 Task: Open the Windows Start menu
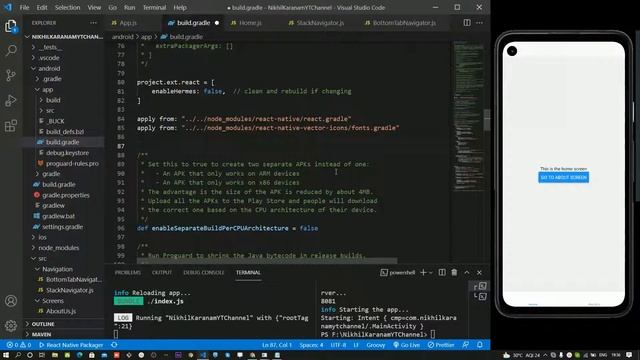(6, 355)
